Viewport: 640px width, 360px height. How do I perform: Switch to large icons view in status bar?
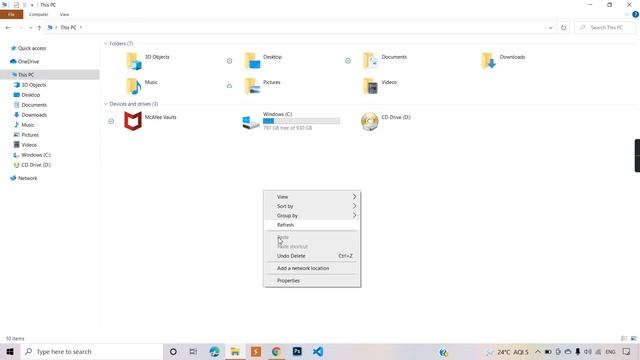633,338
